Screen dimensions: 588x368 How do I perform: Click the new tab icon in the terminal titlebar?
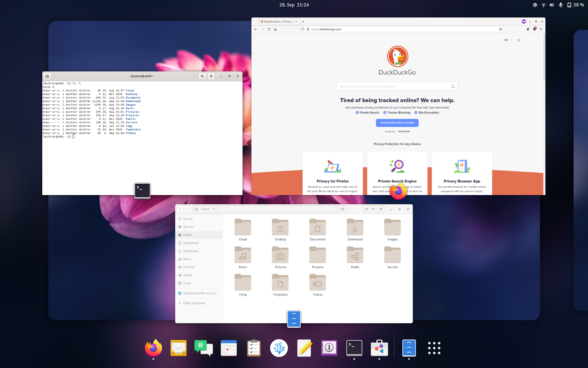pos(47,76)
